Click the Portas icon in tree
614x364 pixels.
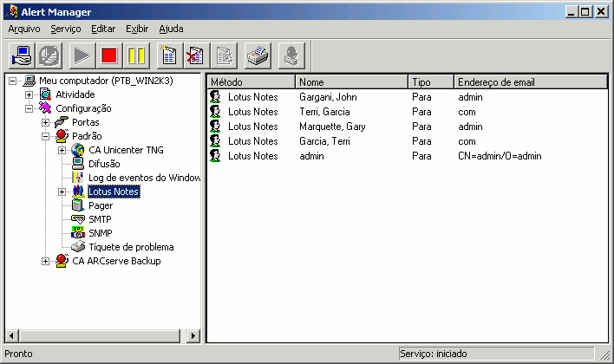[62, 122]
